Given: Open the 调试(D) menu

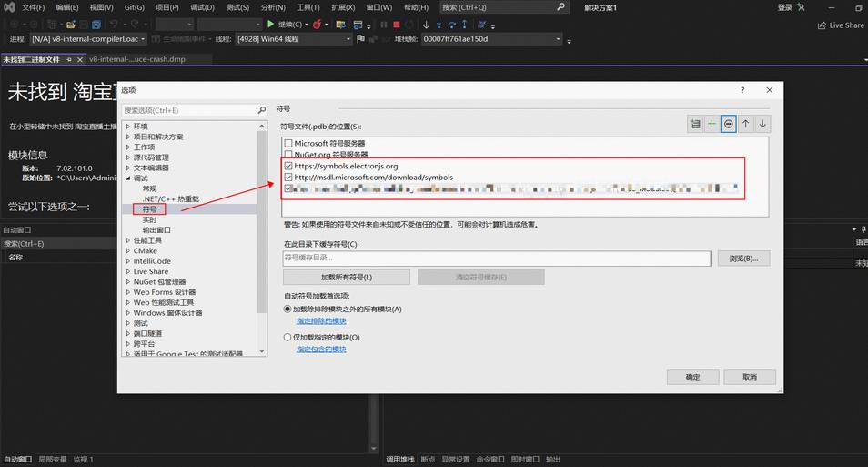Looking at the screenshot, I should point(202,7).
